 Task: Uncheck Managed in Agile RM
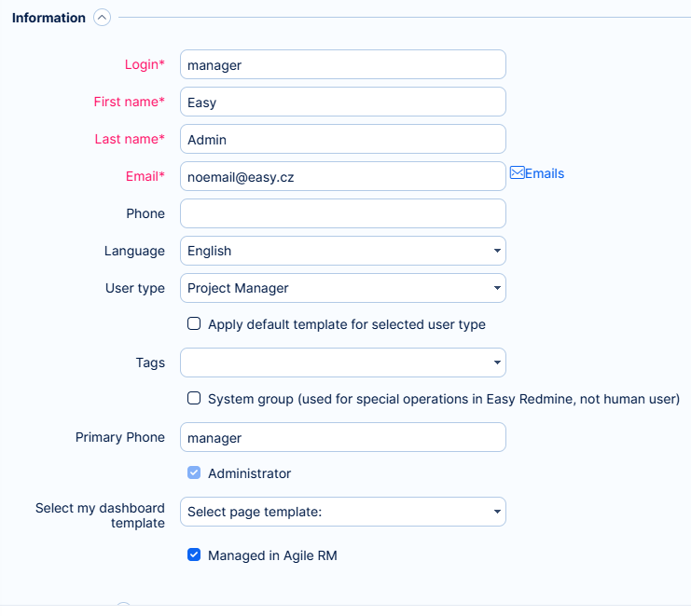pos(194,555)
